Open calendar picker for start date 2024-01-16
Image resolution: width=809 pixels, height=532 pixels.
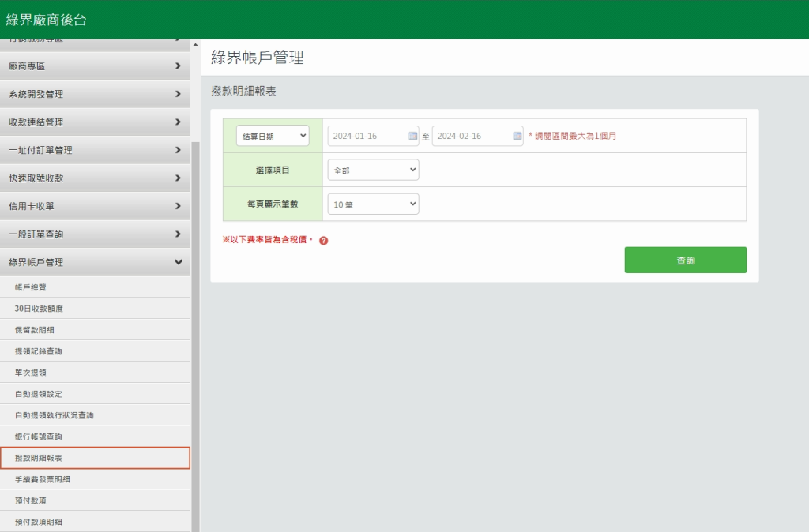click(x=412, y=136)
